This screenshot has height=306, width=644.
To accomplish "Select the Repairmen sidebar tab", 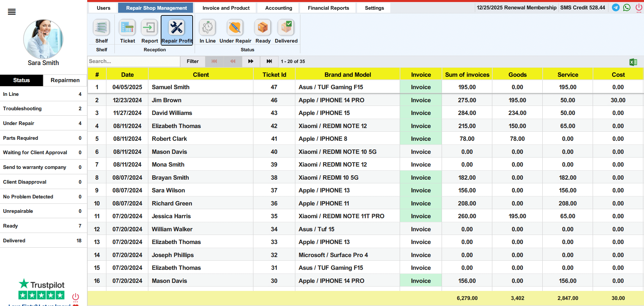I will point(65,80).
